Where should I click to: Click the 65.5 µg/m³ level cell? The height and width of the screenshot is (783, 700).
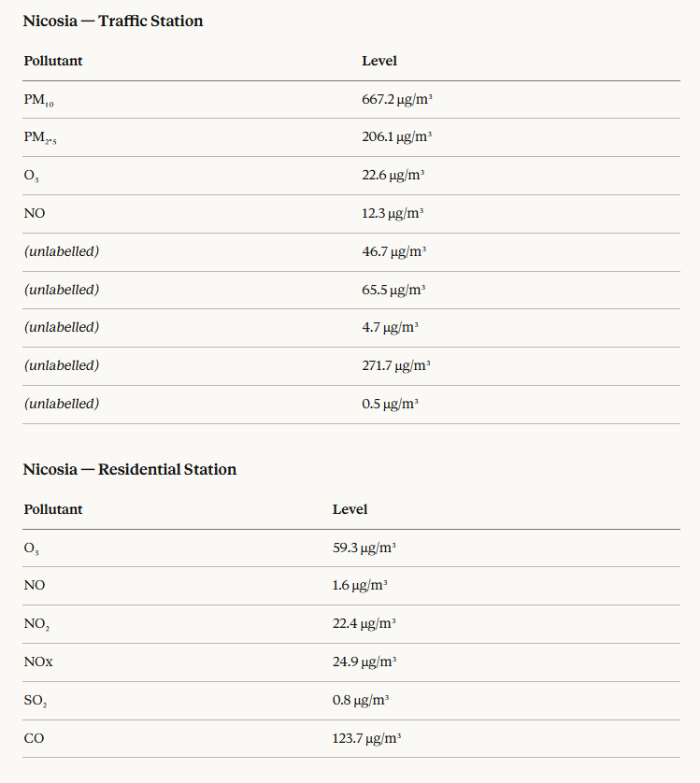(x=393, y=290)
